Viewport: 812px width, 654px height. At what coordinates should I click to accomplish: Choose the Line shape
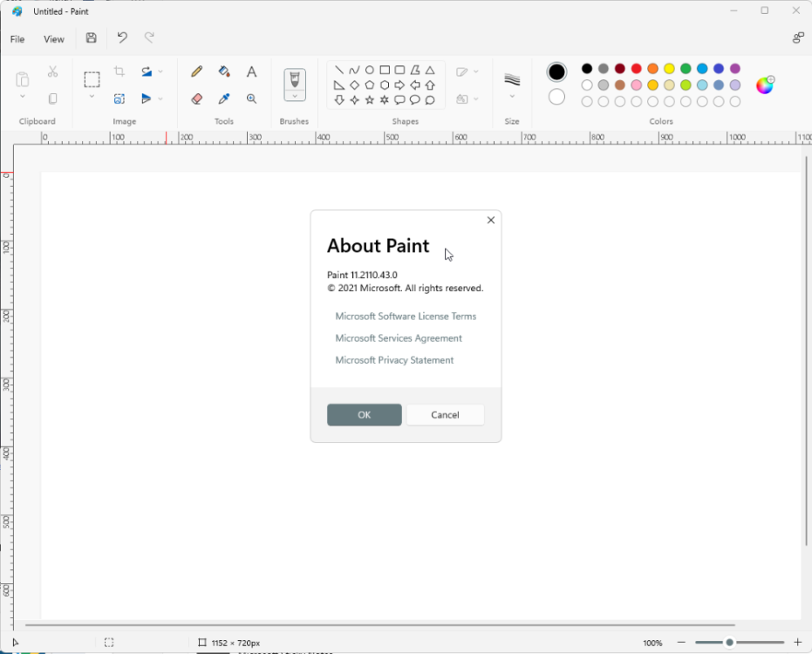pyautogui.click(x=339, y=70)
